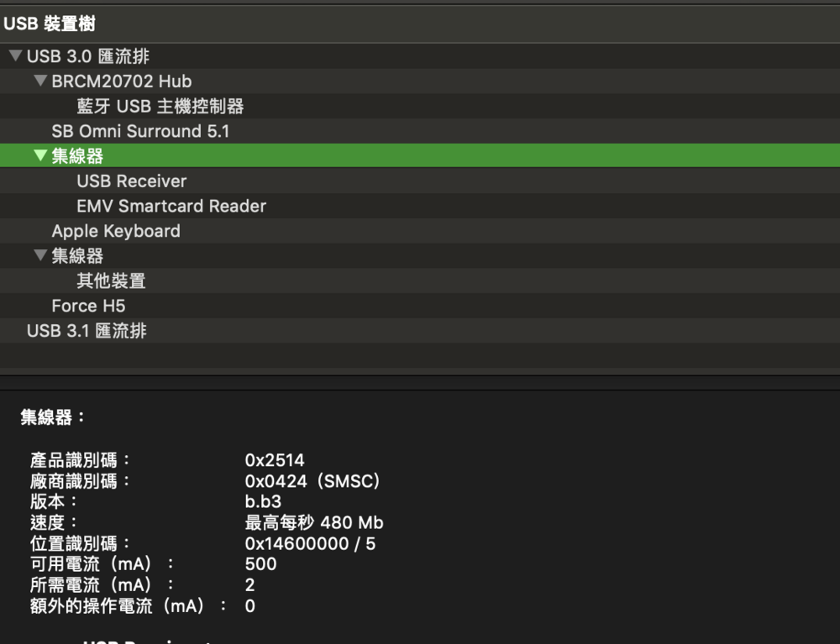The image size is (840, 644).
Task: Select the 集線器 entry above 其他裝置
Action: 77,256
